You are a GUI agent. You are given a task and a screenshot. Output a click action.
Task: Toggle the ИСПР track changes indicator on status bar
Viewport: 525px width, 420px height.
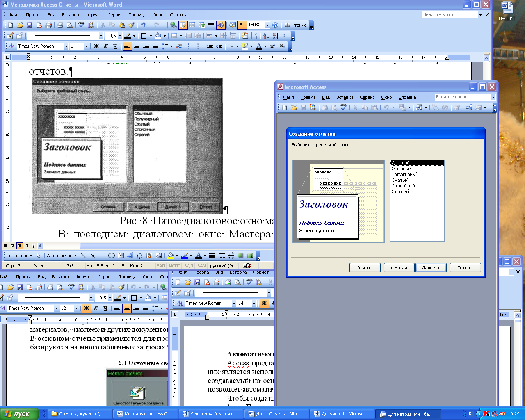[x=175, y=266]
